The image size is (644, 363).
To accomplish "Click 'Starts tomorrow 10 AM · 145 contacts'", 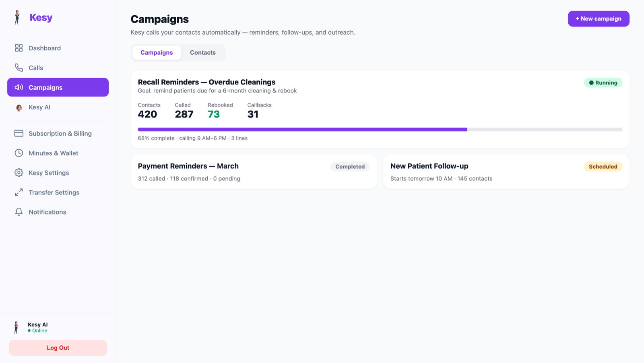I will coord(441,179).
